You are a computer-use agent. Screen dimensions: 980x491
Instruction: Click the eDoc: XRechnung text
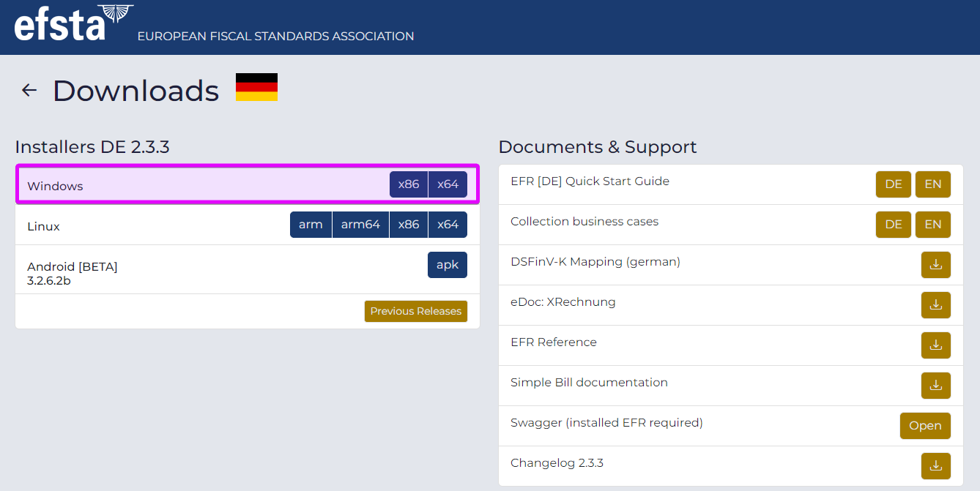(x=563, y=301)
